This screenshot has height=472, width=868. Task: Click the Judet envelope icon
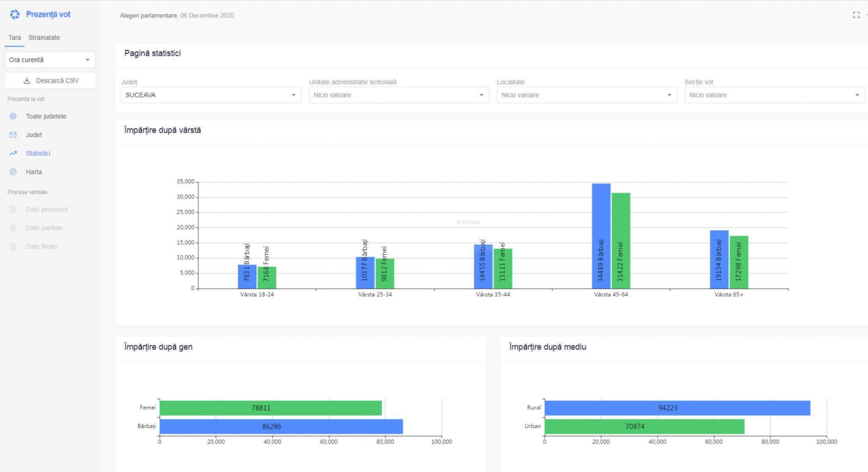pos(13,135)
